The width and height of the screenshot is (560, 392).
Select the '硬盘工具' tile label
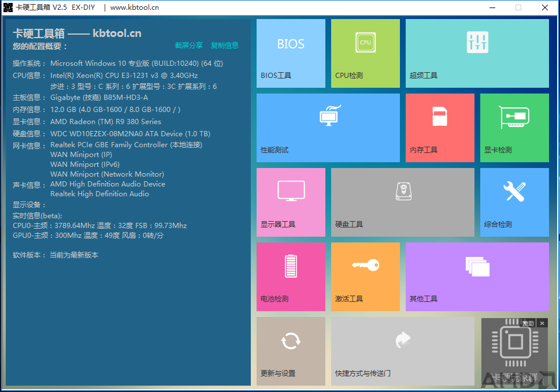point(348,225)
